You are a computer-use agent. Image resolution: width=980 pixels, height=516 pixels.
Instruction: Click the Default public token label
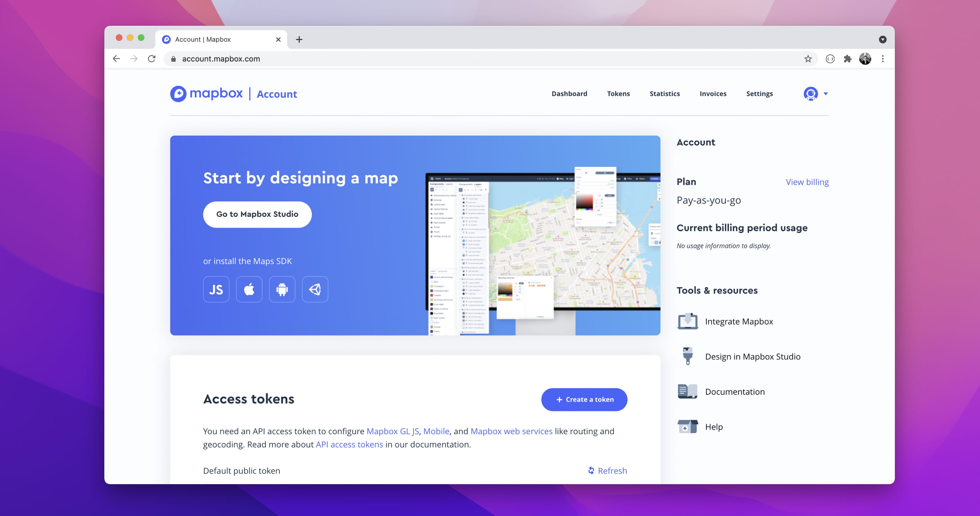241,471
